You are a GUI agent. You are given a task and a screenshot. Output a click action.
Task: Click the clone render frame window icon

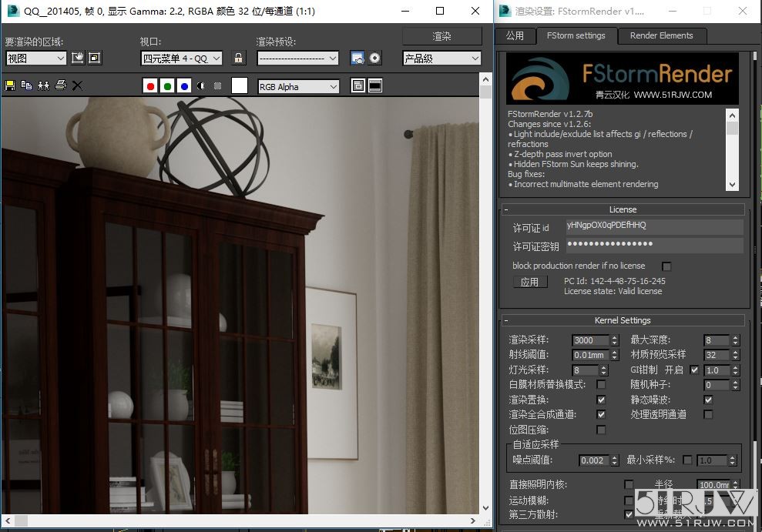point(44,86)
